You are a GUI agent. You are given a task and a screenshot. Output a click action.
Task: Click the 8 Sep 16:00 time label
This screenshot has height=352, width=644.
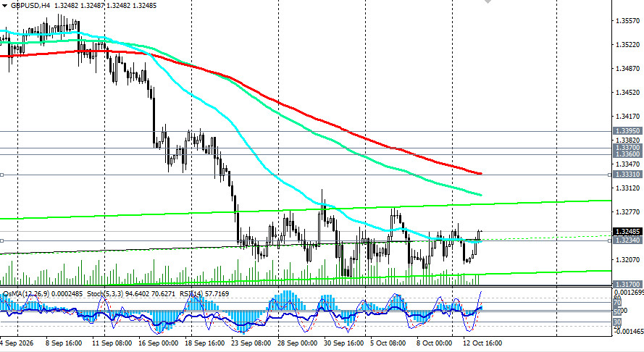(63, 343)
